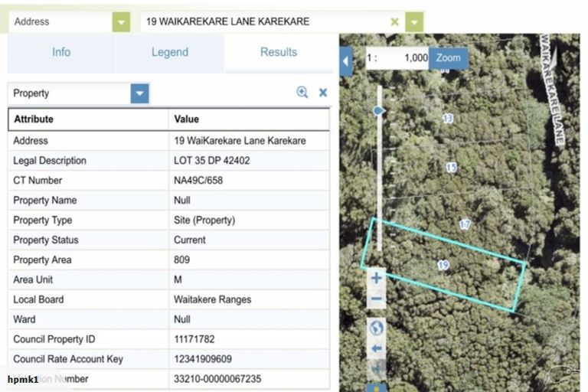The width and height of the screenshot is (588, 392).
Task: Expand the search suggestions dropdown arrow
Action: click(414, 21)
